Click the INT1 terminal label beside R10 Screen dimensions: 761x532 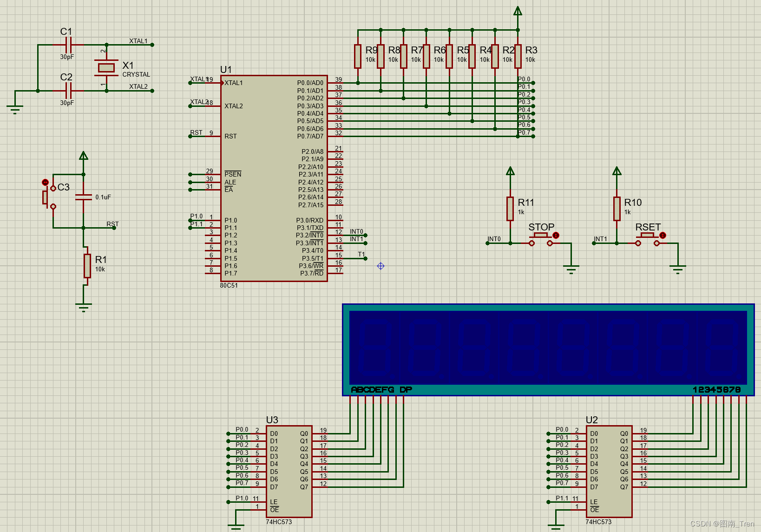[x=600, y=239]
